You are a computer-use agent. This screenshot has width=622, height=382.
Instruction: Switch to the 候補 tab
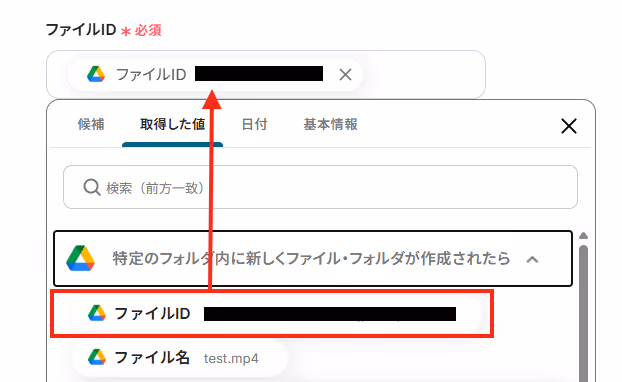(x=91, y=124)
